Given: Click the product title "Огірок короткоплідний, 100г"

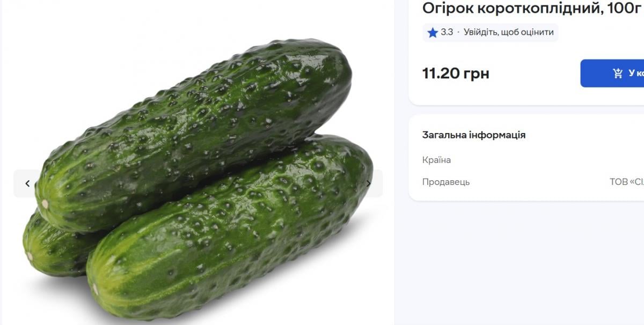Looking at the screenshot, I should tap(531, 9).
